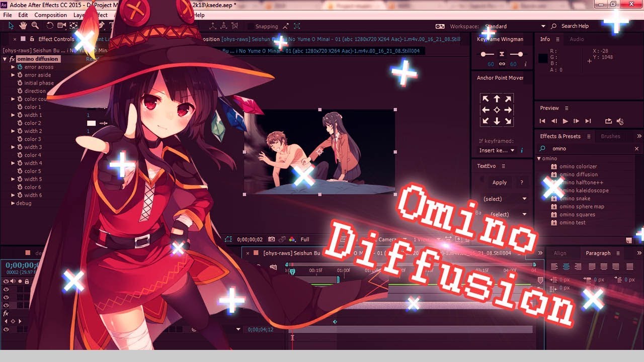Select the Hand tool in toolbar
Screen dimensions: 644x362
click(x=23, y=26)
